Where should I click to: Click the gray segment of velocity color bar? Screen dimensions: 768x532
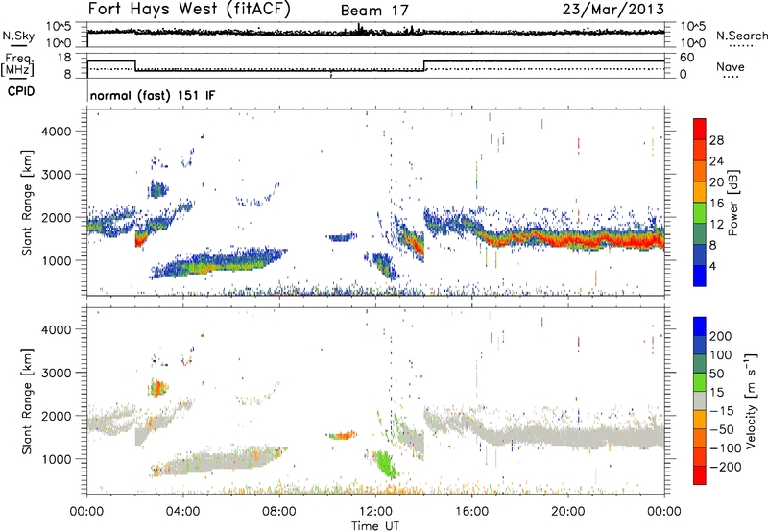(700, 400)
